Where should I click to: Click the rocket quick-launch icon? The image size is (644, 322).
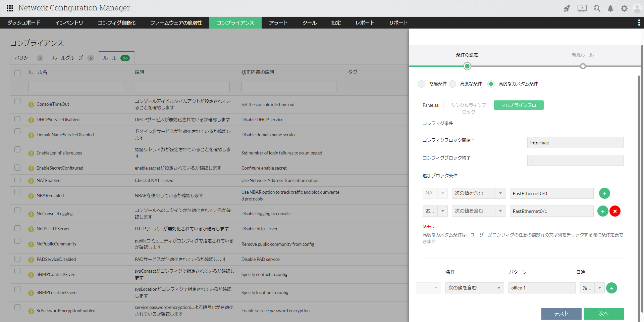coord(567,8)
